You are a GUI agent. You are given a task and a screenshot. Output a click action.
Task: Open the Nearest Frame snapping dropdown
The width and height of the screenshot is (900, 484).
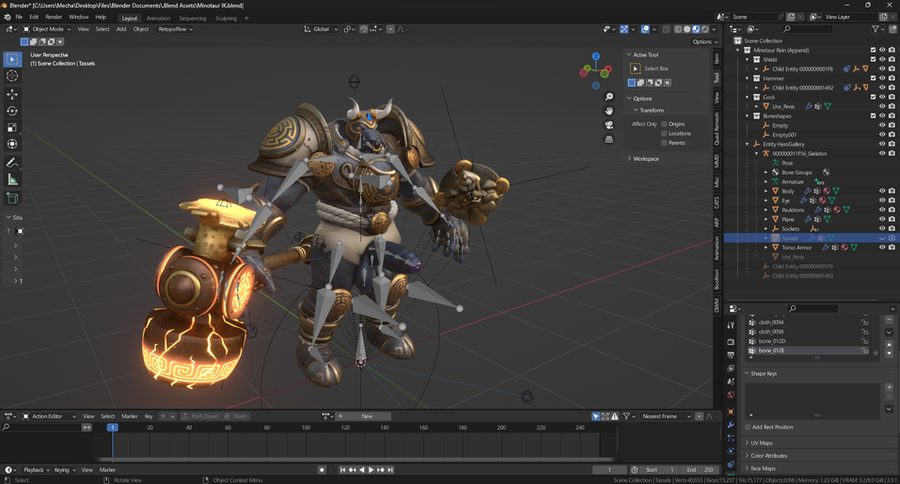(666, 416)
